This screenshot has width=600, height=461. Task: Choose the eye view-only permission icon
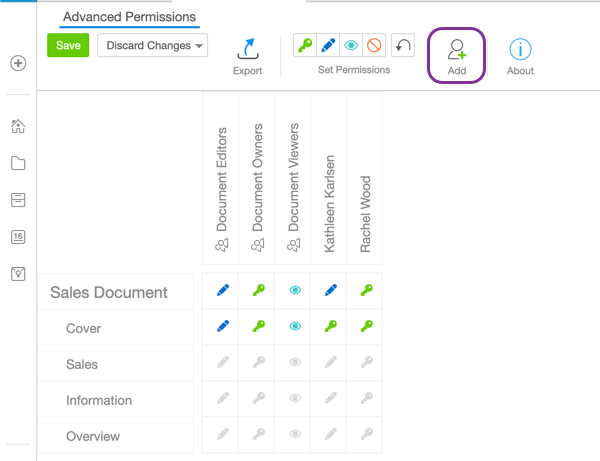pyautogui.click(x=352, y=45)
